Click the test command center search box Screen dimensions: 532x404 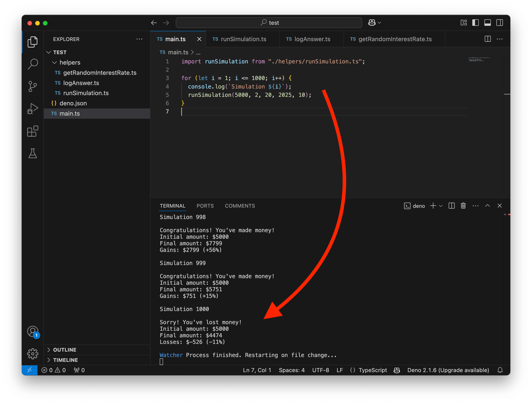tap(269, 23)
